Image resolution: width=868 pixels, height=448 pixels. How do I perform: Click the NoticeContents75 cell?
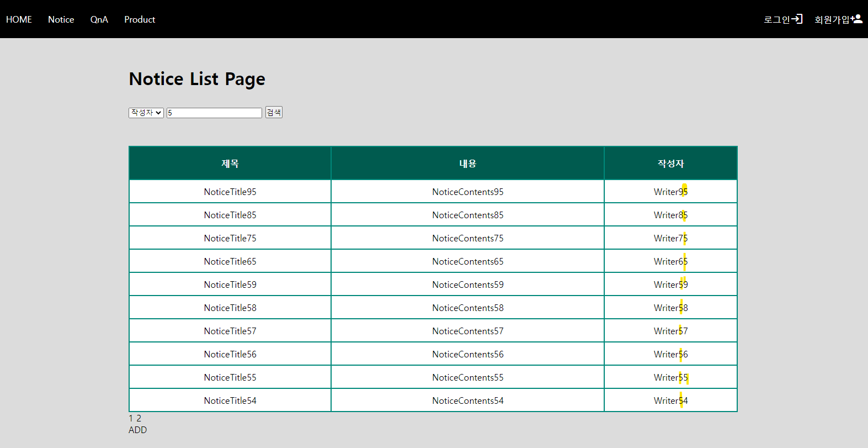click(468, 238)
